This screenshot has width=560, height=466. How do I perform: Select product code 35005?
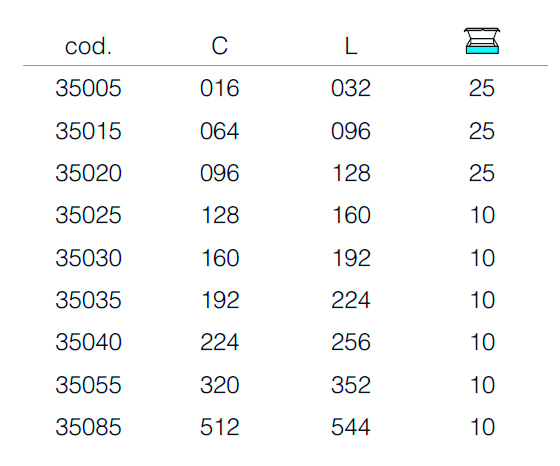[x=88, y=88]
